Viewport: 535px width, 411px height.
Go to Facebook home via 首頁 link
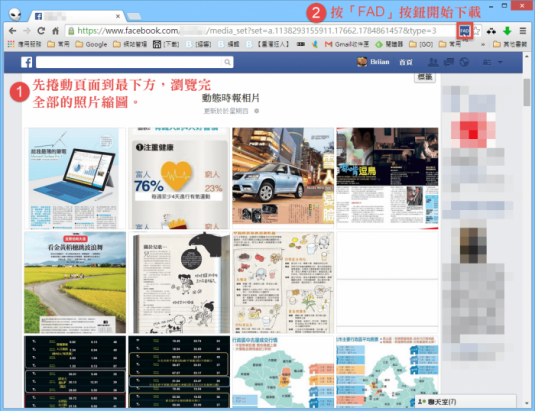[406, 62]
